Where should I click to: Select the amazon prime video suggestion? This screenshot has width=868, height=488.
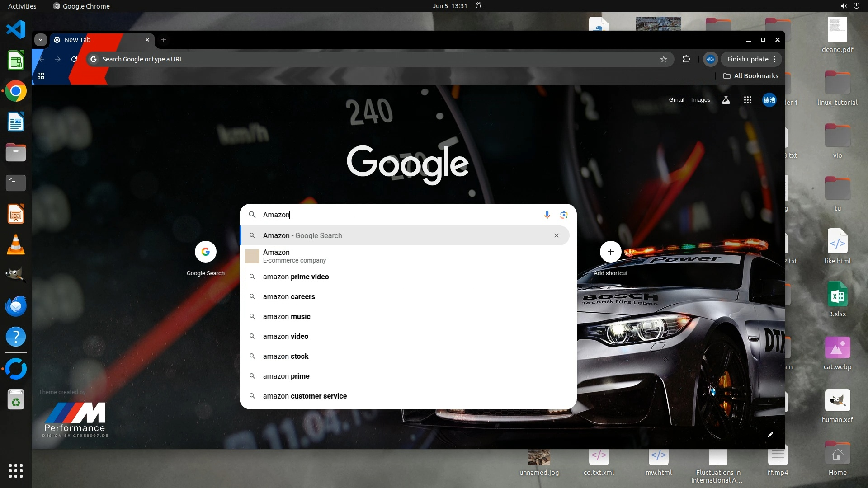pyautogui.click(x=296, y=277)
